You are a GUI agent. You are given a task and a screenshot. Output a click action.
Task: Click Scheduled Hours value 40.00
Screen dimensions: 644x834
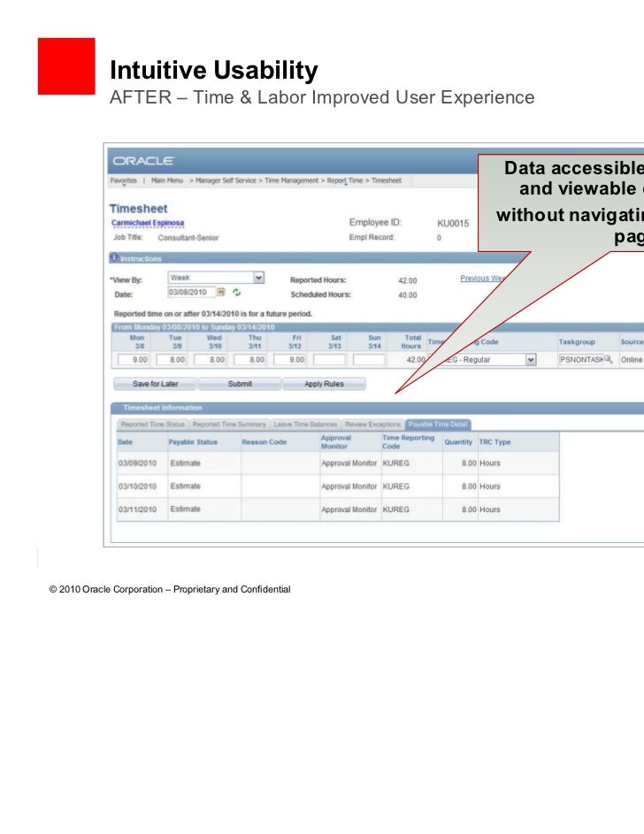point(408,295)
